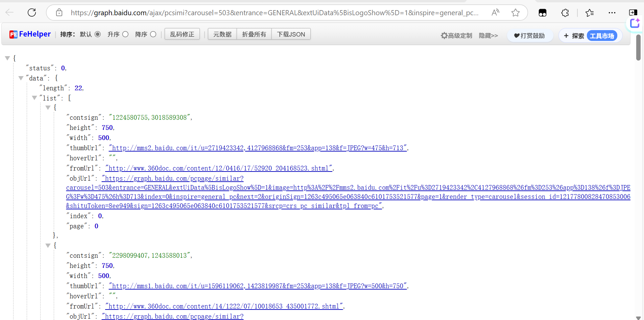Click the contsign value 1224580755,3018589308

[x=149, y=117]
